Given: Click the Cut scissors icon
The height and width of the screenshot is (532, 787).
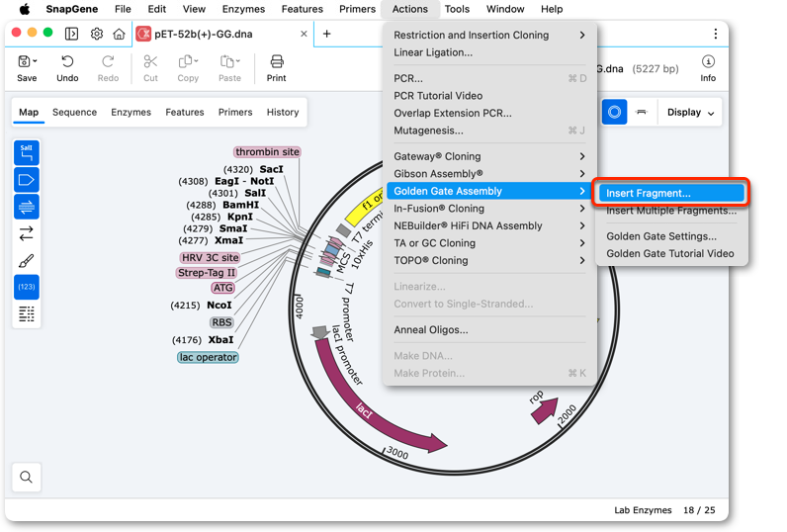Looking at the screenshot, I should click(x=150, y=61).
